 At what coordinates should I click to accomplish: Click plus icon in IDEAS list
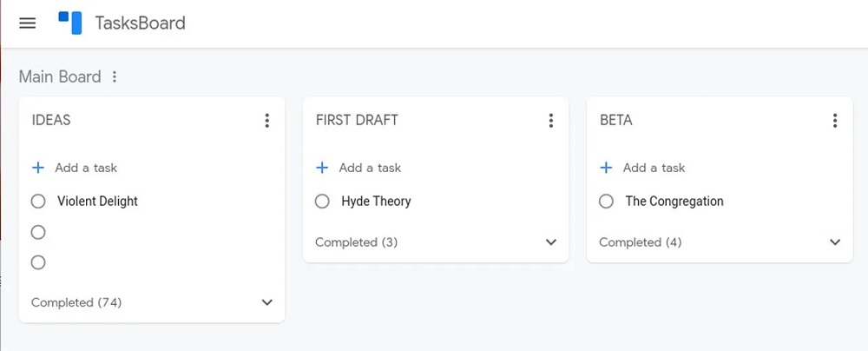click(38, 168)
